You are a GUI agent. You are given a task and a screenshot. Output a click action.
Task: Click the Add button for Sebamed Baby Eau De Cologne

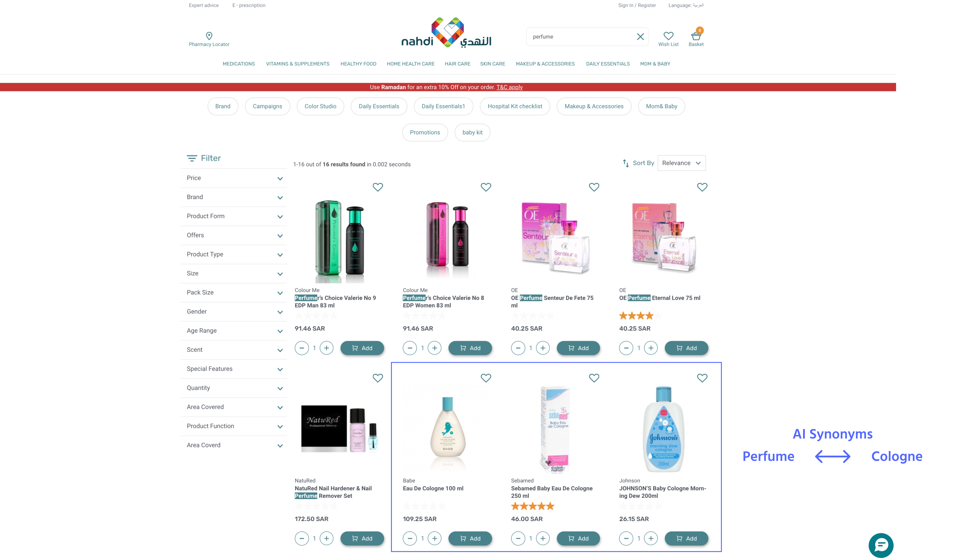(x=578, y=538)
